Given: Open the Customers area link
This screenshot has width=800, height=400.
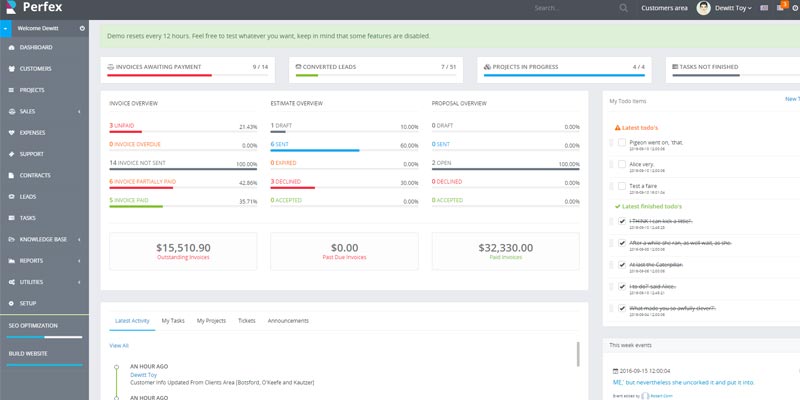Looking at the screenshot, I should 664,8.
